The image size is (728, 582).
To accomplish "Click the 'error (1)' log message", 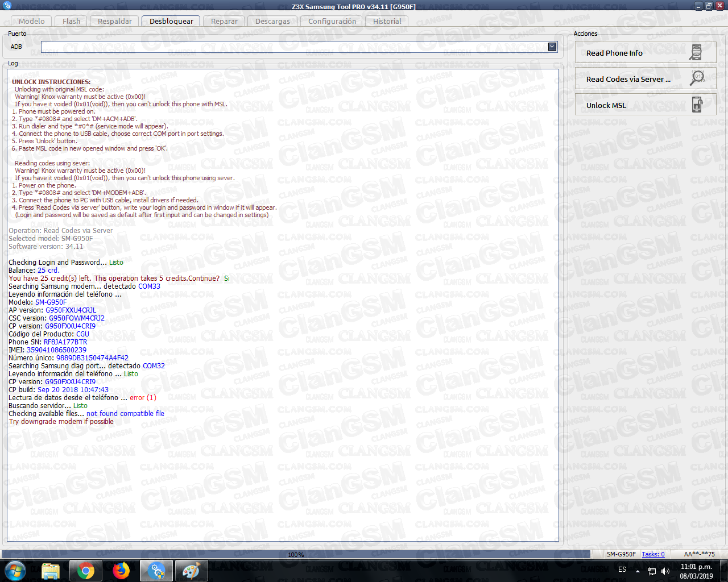I will [x=143, y=398].
